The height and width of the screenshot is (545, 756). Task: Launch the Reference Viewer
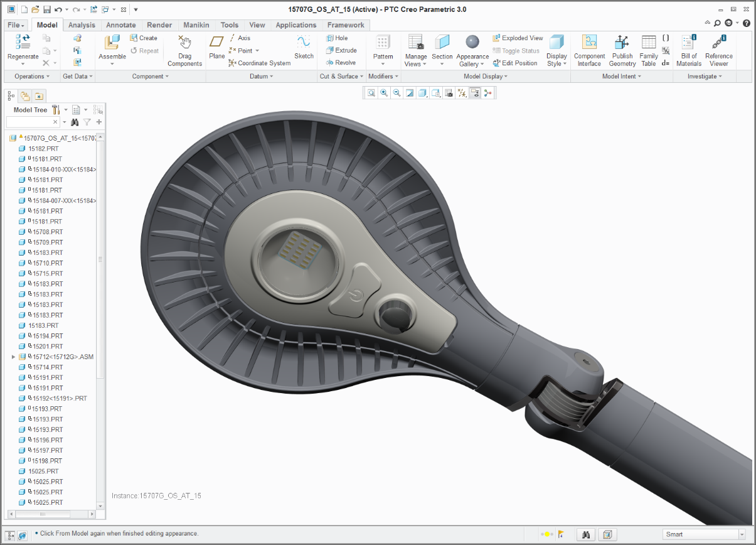pyautogui.click(x=718, y=50)
